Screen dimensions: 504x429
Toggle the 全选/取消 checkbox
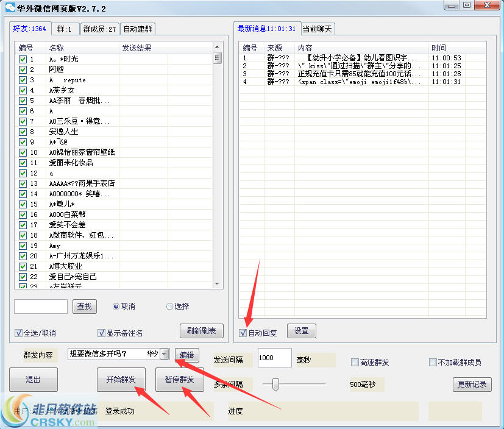(x=19, y=333)
